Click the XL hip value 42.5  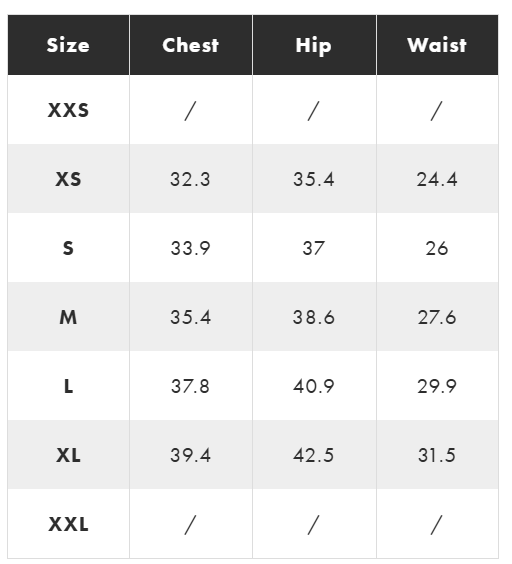(313, 455)
